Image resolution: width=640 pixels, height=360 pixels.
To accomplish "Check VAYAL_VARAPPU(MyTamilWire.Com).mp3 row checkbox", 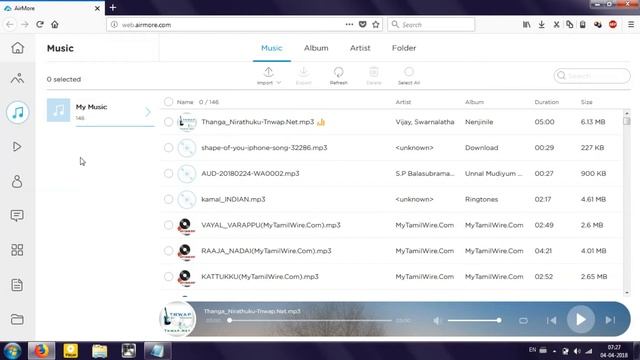I will [168, 225].
